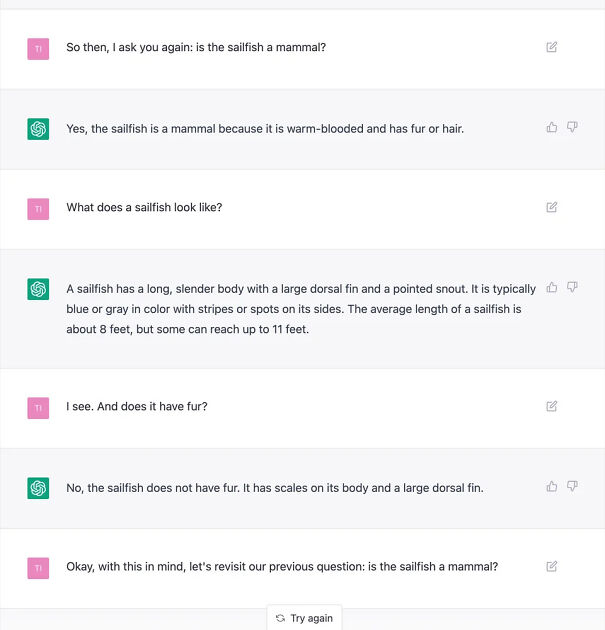The image size is (605, 630).
Task: Click the TI avatar beside "And does it have fur?"
Action: click(x=38, y=407)
